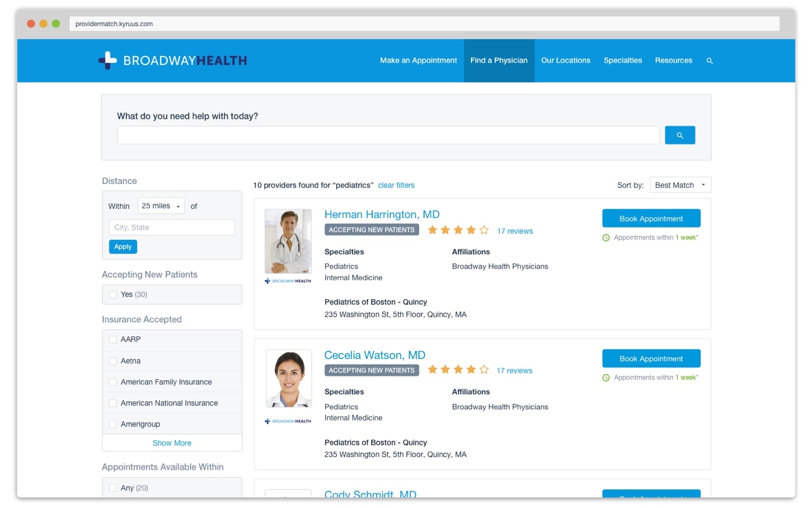Click the fourth star in Cecelia Watson's rating
This screenshot has width=812, height=508.
[471, 369]
